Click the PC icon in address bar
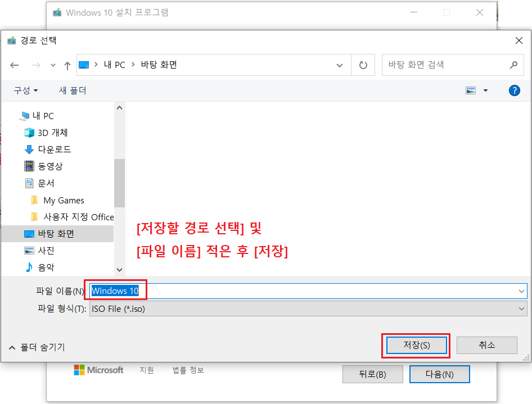Image resolution: width=532 pixels, height=404 pixels. 84,65
